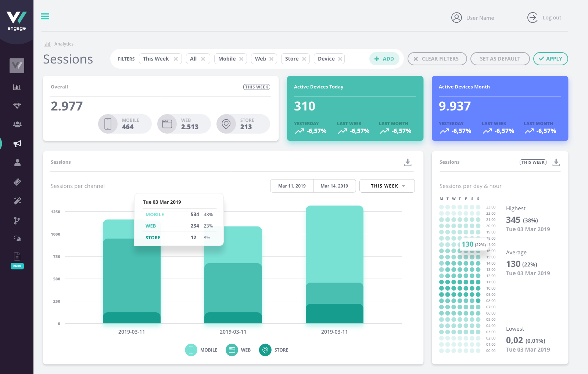This screenshot has width=588, height=374.
Task: Click the Lowest value 0,02 (0,01%)
Action: click(526, 340)
